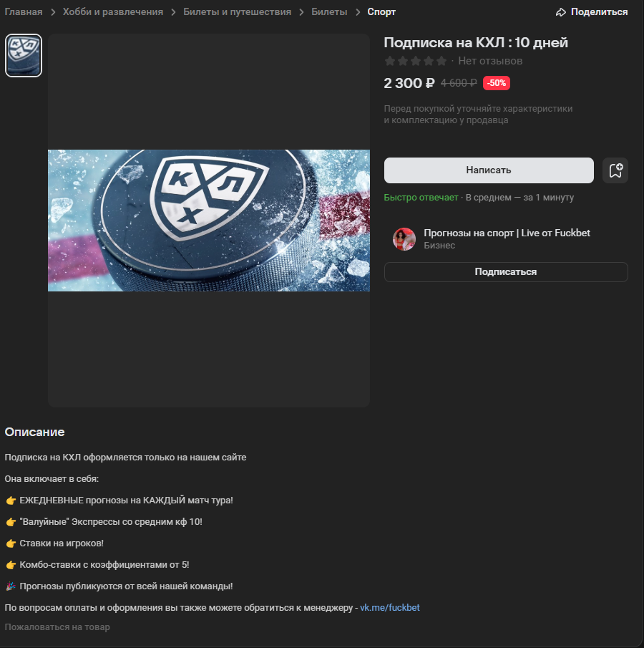Click the Бизнес seller label
The height and width of the screenshot is (648, 644).
pos(439,246)
